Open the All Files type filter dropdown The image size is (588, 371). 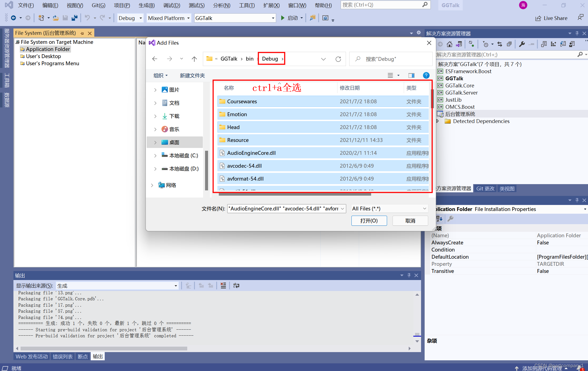[x=389, y=209]
